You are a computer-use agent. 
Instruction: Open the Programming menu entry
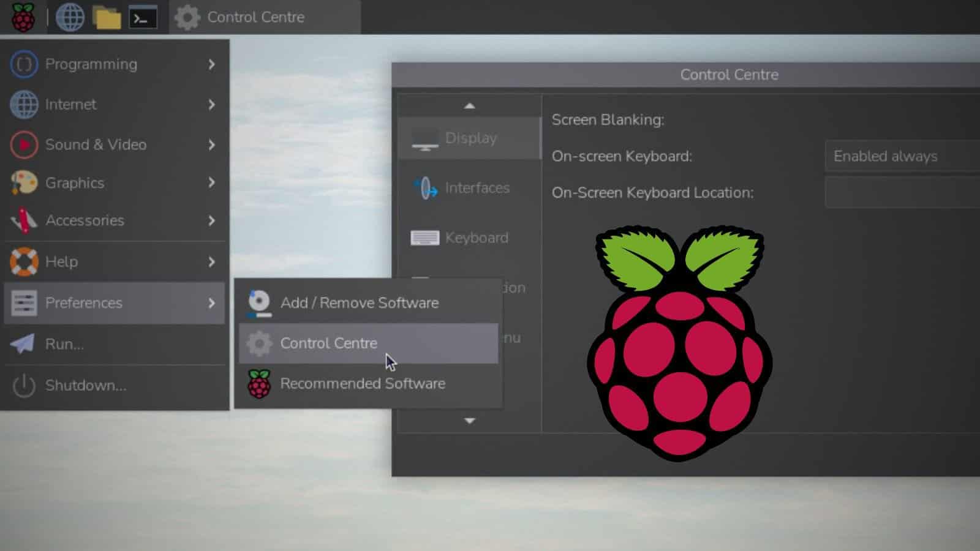(x=115, y=64)
